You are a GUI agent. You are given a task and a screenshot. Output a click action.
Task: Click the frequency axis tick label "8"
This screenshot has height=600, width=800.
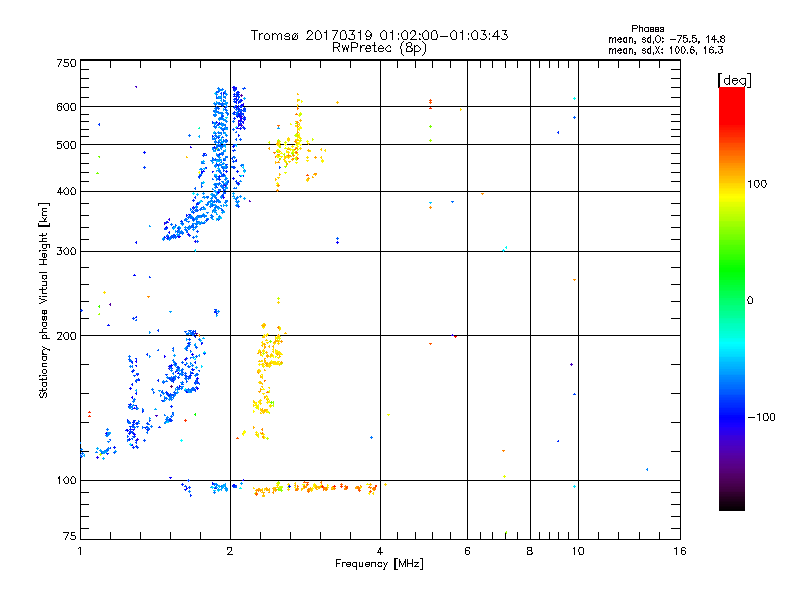pos(530,551)
